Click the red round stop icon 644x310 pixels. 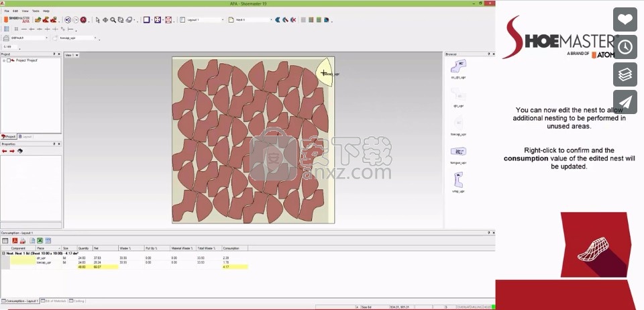(83, 19)
